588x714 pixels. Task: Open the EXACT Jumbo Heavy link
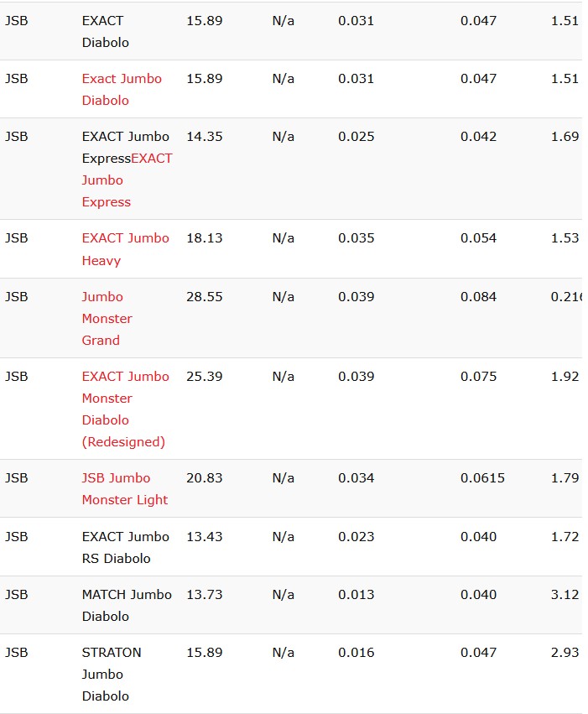125,249
